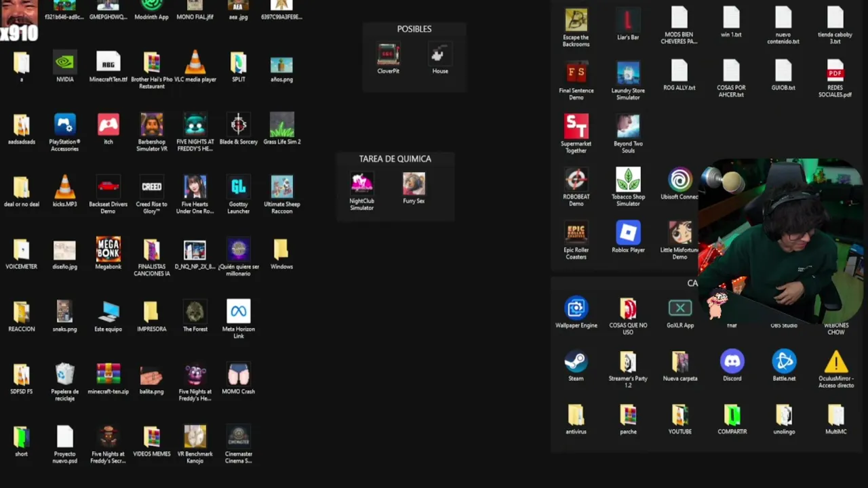Open House icon in POSIBLES group

[x=440, y=54]
